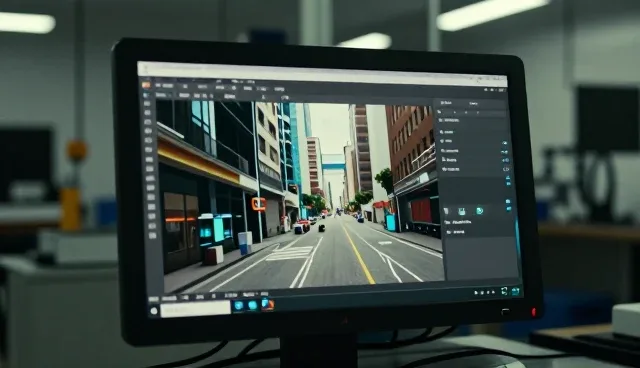Image resolution: width=640 pixels, height=368 pixels.
Task: Open the orange-and-blue app in the taskbar
Action: pyautogui.click(x=267, y=304)
